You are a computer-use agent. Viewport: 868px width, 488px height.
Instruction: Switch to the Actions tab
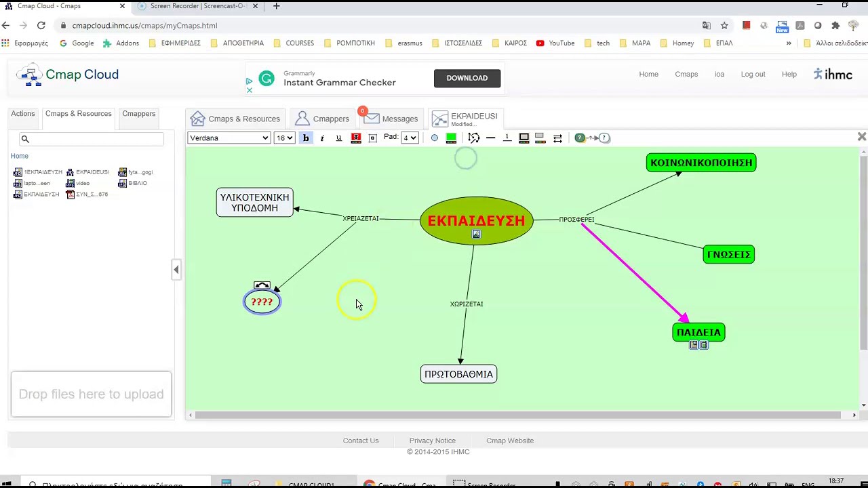(x=23, y=114)
